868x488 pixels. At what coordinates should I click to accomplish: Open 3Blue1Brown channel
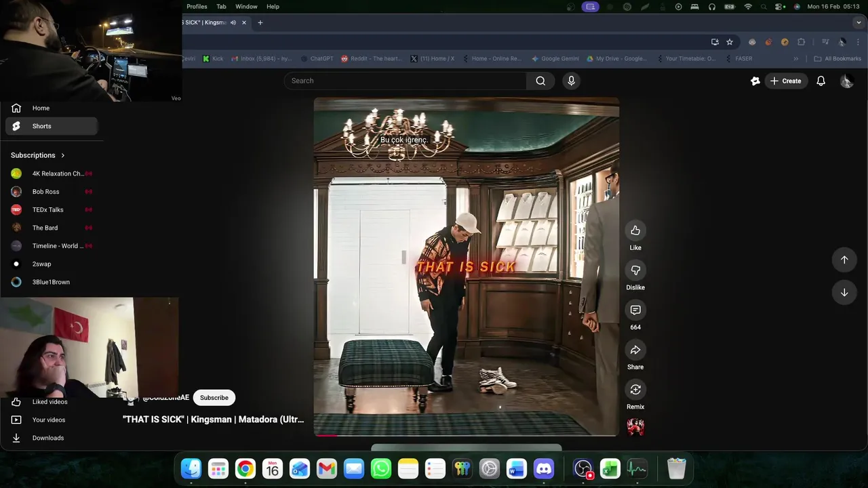pos(52,282)
